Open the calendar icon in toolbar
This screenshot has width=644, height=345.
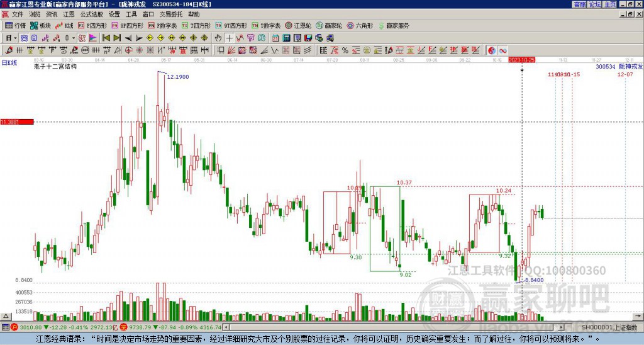click(275, 38)
